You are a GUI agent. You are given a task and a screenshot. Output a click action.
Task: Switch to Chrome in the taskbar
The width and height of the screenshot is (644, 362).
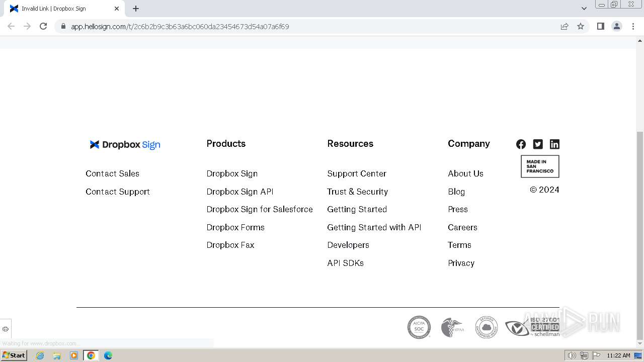(x=91, y=355)
